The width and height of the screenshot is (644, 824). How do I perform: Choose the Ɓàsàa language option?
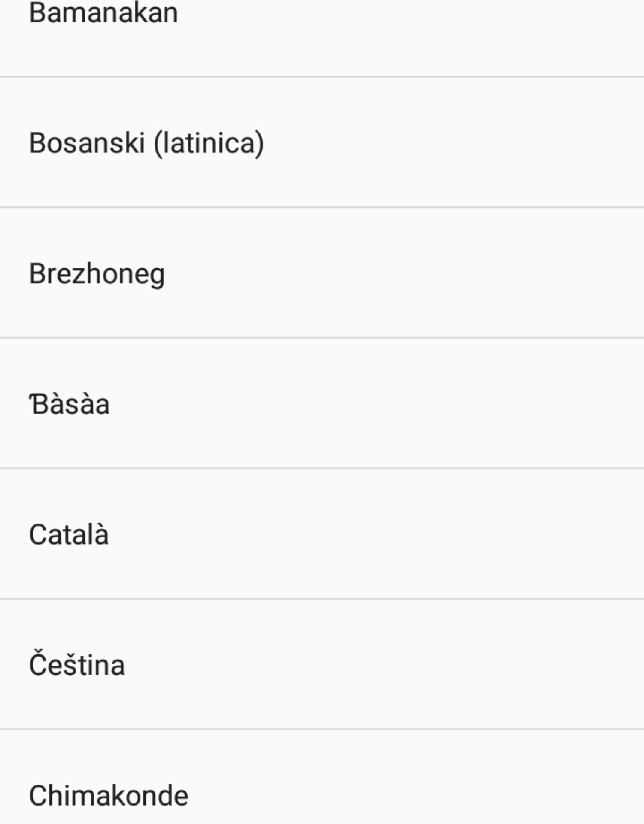click(x=70, y=404)
